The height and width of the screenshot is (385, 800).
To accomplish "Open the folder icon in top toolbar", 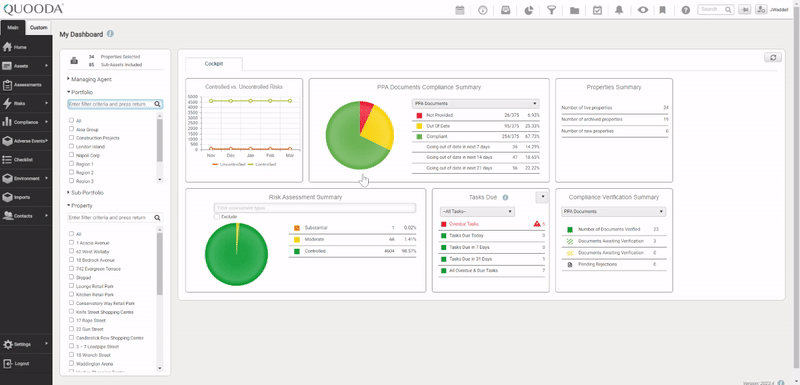I will pos(574,10).
